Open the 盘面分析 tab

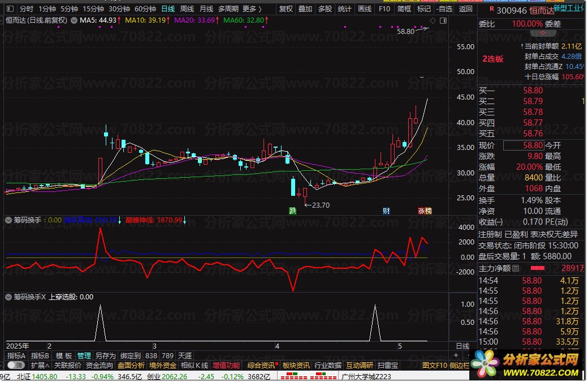pyautogui.click(x=131, y=366)
